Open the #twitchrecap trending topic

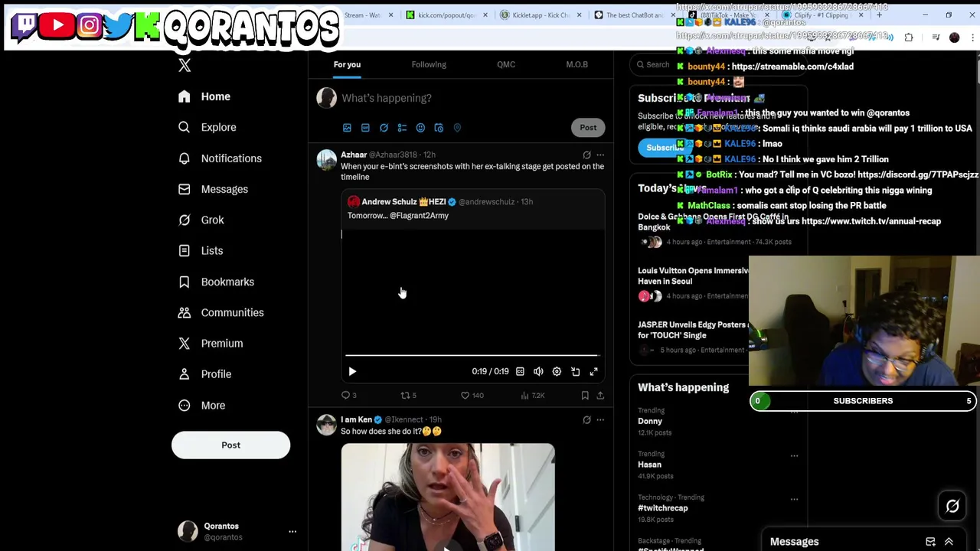click(663, 508)
